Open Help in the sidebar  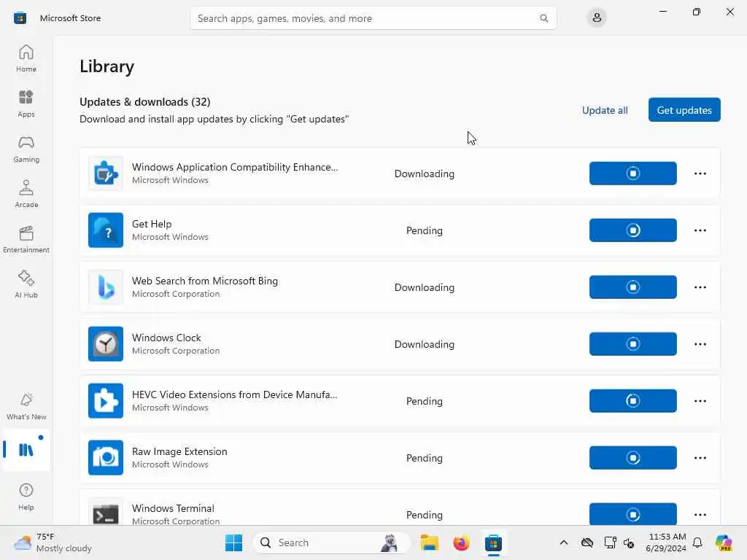tap(26, 497)
